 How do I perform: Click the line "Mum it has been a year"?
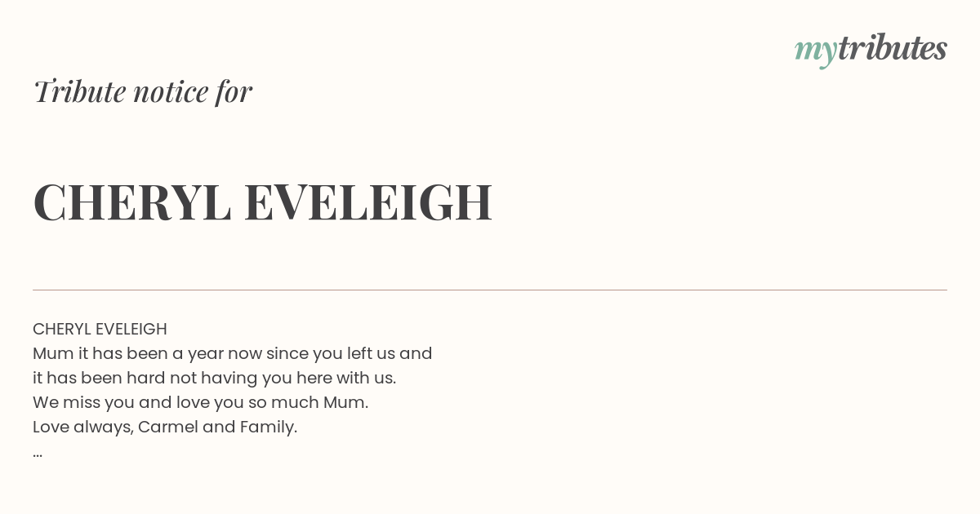tap(233, 354)
